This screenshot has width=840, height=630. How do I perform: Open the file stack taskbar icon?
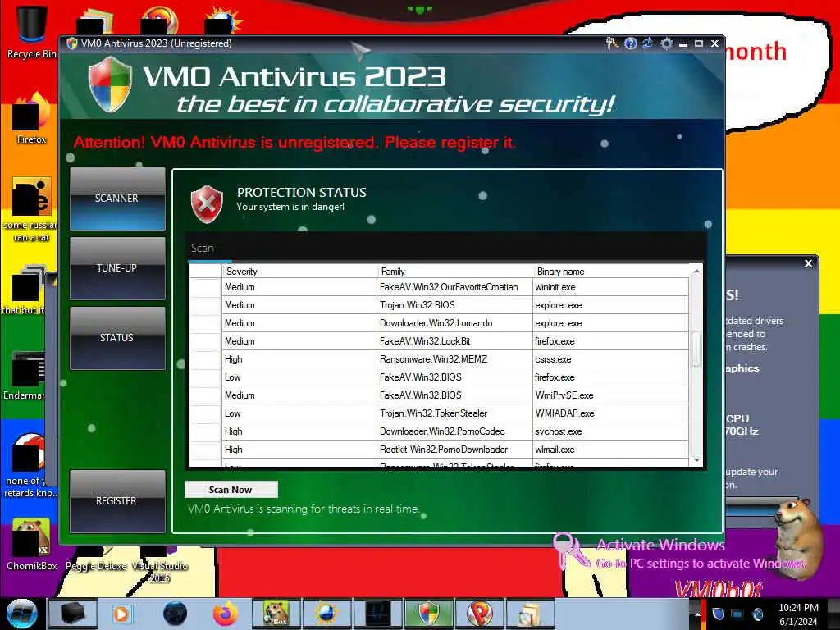[x=531, y=614]
